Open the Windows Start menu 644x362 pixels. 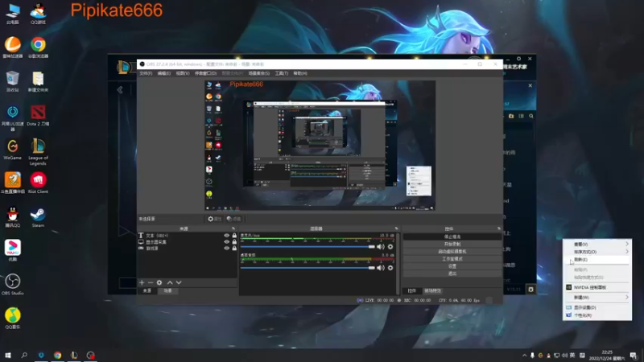pyautogui.click(x=8, y=355)
